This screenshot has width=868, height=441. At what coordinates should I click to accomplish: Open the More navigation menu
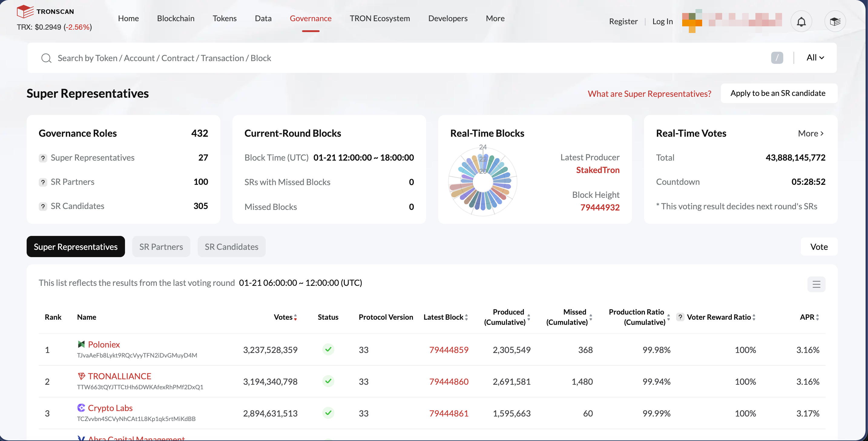(x=495, y=18)
